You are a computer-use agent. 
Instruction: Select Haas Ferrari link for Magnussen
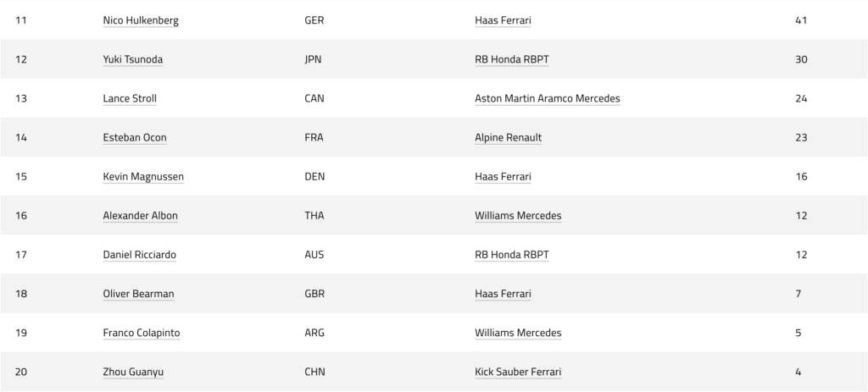503,177
